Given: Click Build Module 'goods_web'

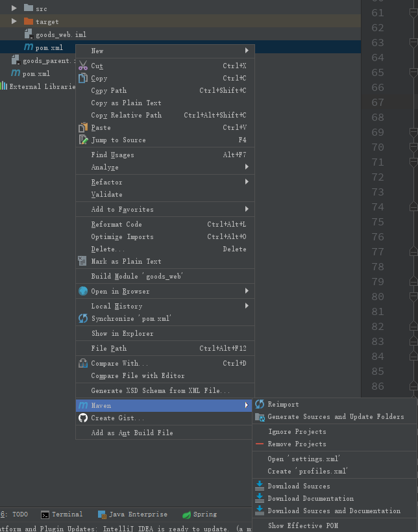Looking at the screenshot, I should coord(165,276).
